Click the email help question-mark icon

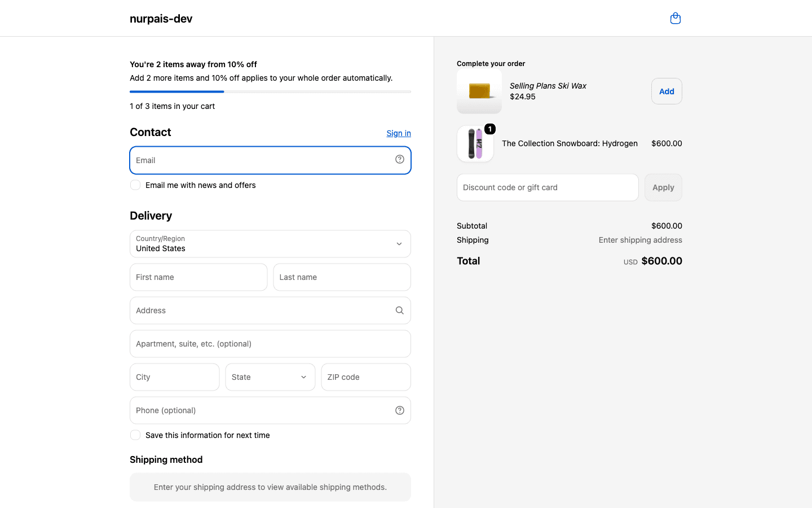(400, 160)
